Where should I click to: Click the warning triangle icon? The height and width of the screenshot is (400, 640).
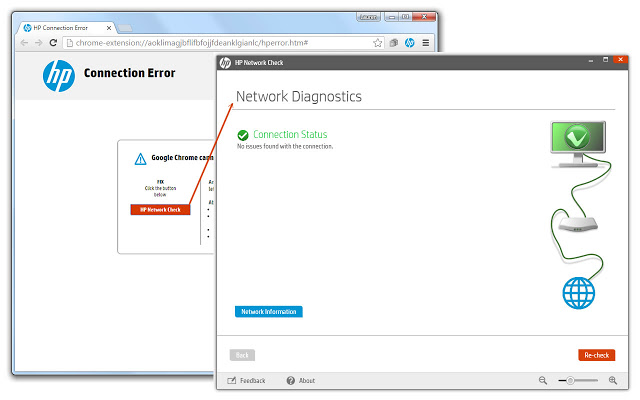[140, 159]
